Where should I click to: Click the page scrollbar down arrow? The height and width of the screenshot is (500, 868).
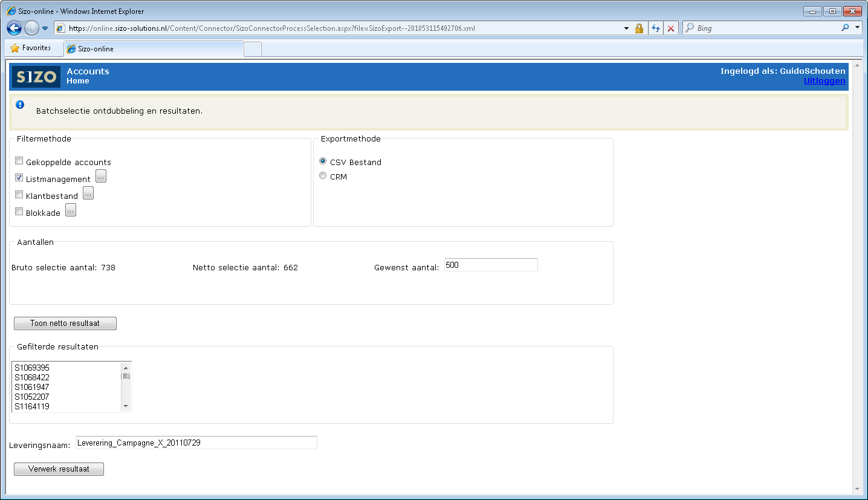point(857,489)
